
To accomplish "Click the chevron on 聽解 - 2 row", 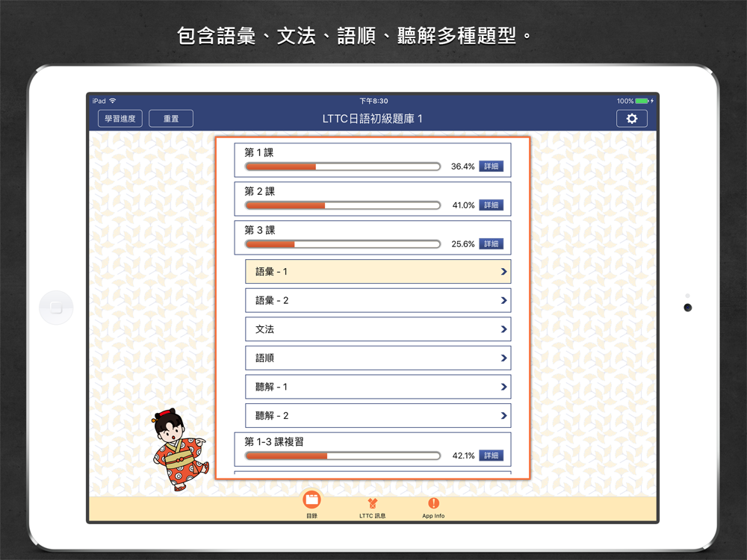I will point(503,416).
